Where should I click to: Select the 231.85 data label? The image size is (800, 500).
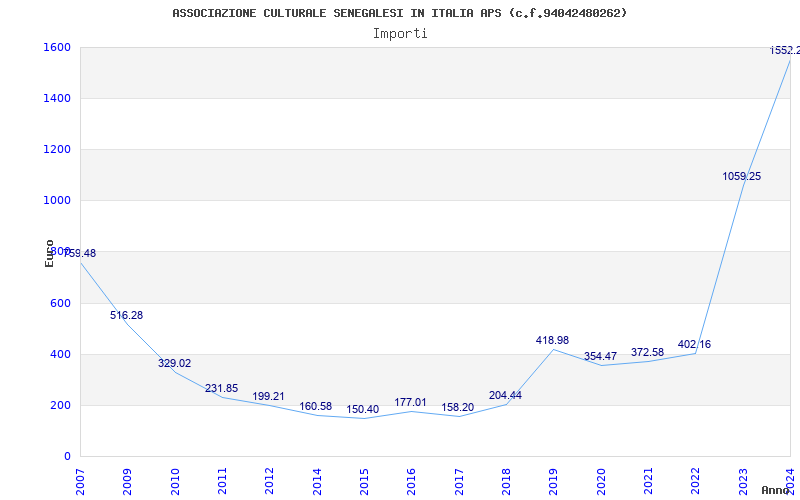tap(221, 388)
